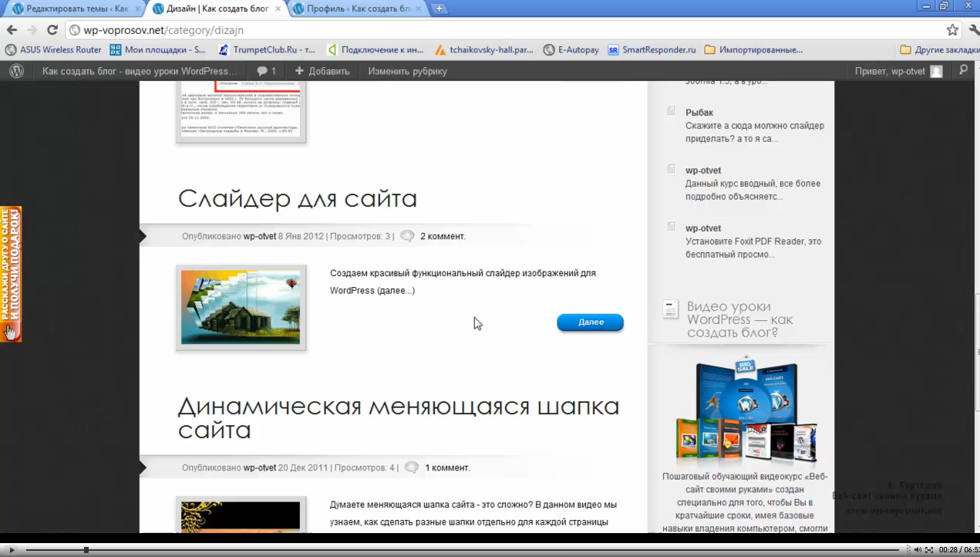Click the admin bar search magnifier
The height and width of the screenshot is (557, 980).
[963, 70]
